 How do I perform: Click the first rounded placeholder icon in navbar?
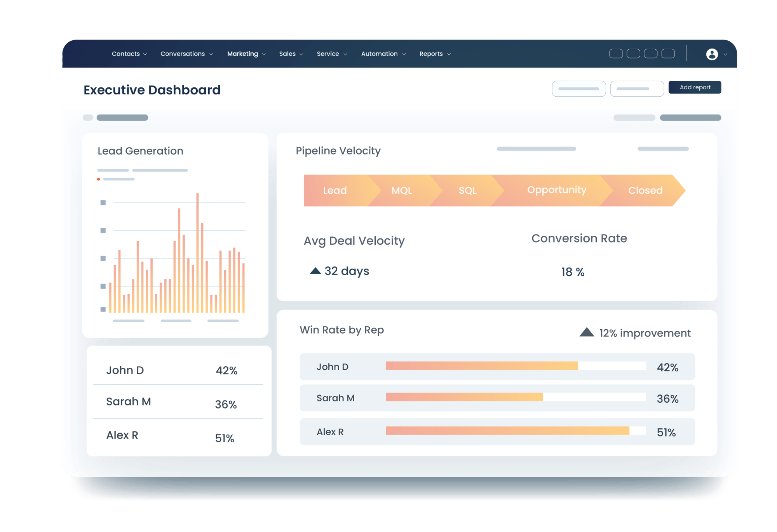616,54
